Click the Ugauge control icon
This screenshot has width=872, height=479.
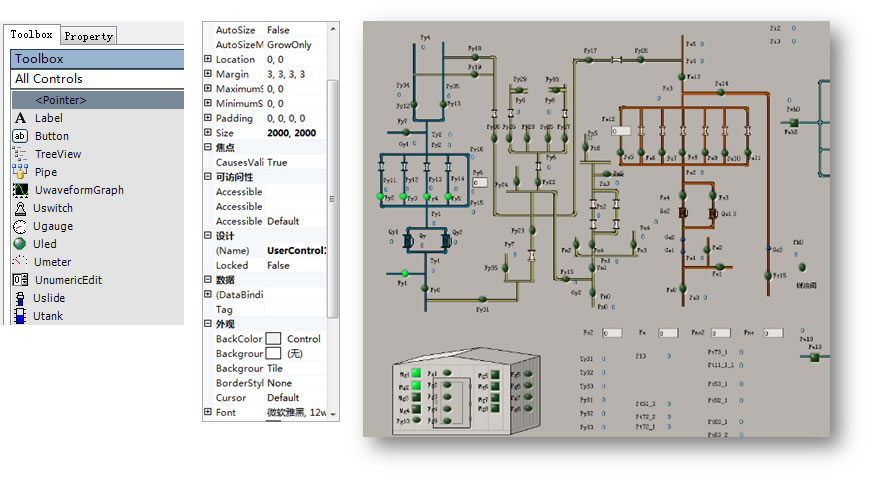[x=19, y=226]
